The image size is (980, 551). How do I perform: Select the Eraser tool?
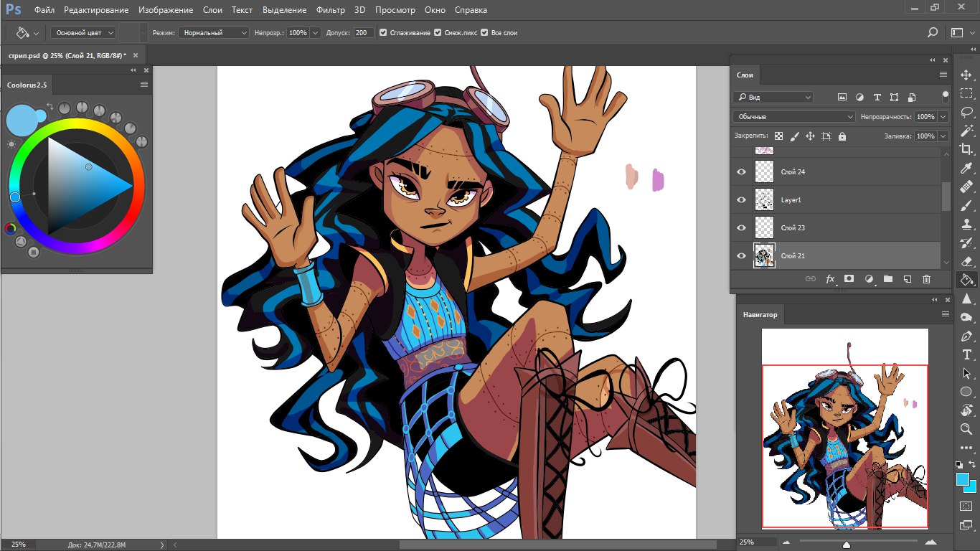966,262
